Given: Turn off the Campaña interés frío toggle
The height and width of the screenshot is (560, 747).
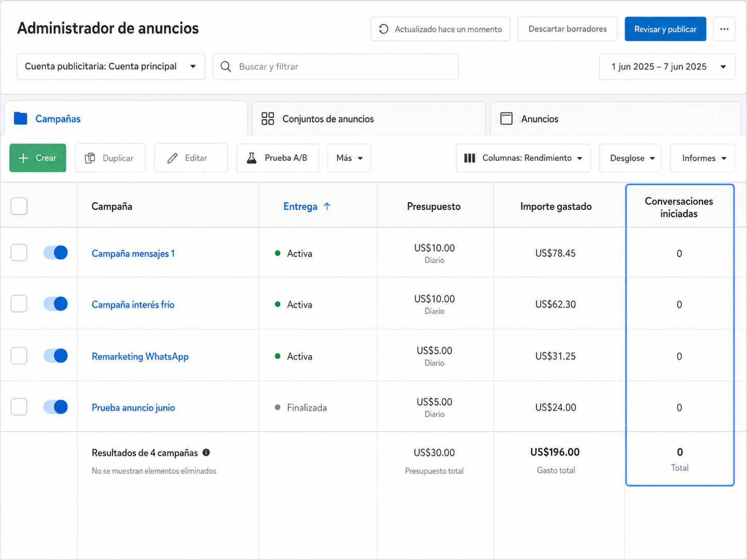Looking at the screenshot, I should (x=56, y=304).
